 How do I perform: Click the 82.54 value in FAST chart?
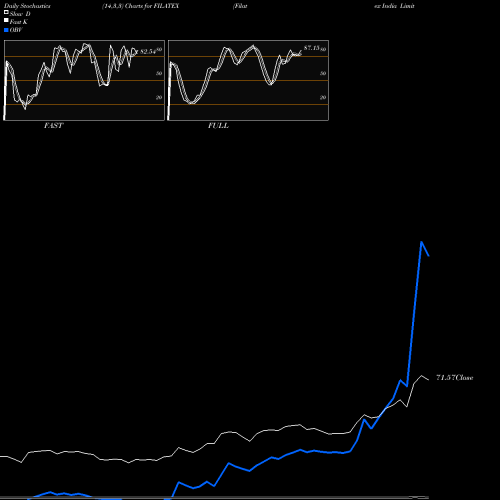click(x=148, y=52)
